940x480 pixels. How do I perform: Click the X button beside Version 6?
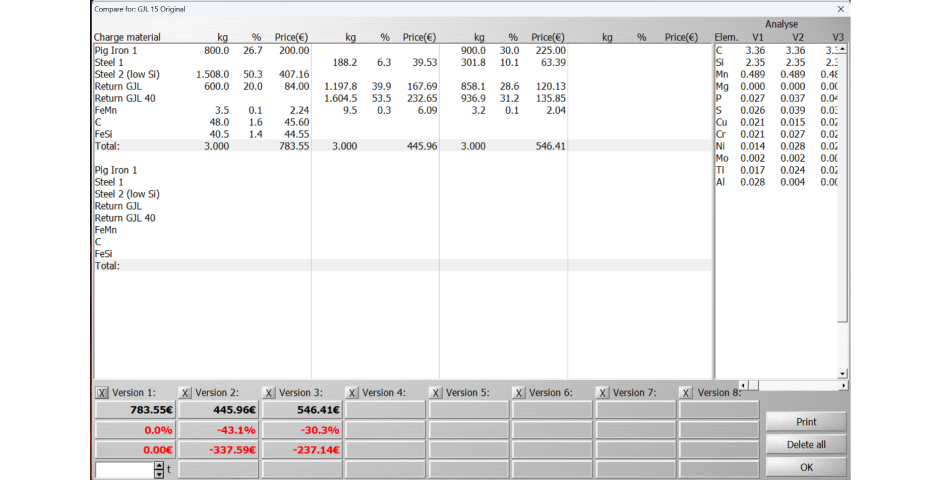click(519, 393)
